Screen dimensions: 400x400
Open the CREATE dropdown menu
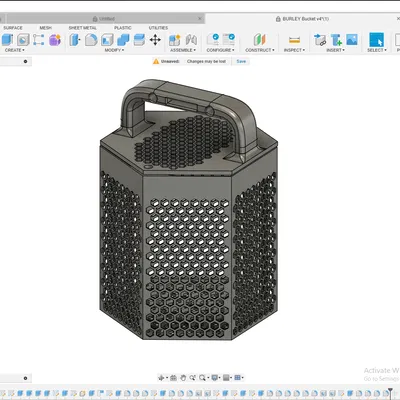[x=15, y=50]
